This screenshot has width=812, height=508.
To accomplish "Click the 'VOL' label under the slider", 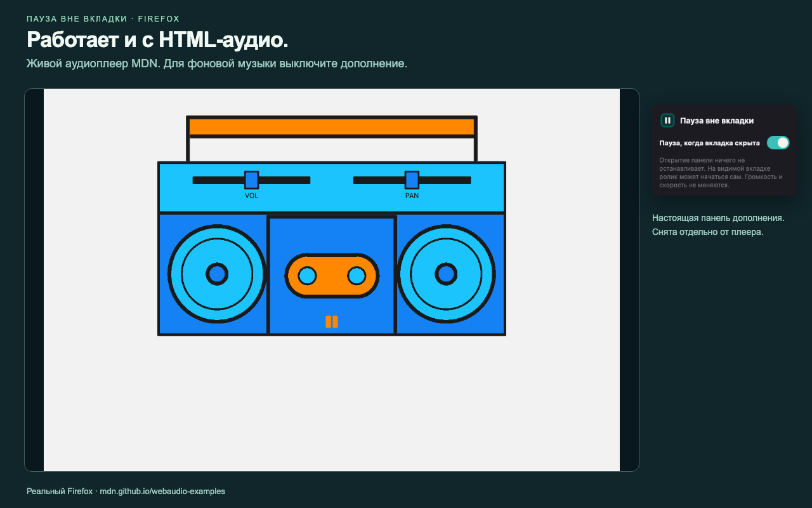I will [252, 196].
